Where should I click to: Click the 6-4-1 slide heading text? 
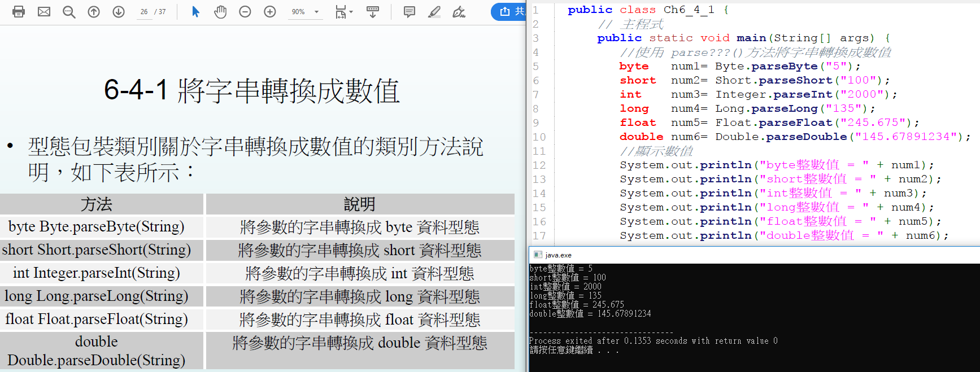[x=251, y=90]
